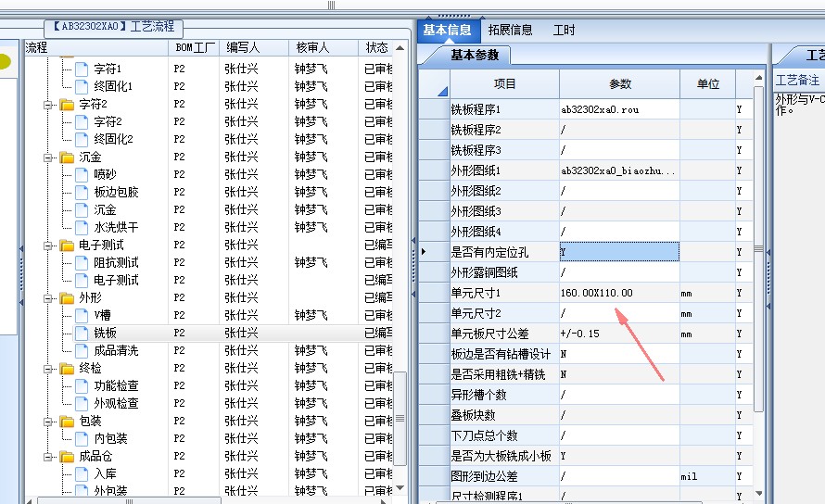Click the 内包装 document icon
Image resolution: width=825 pixels, height=504 pixels.
[x=81, y=439]
